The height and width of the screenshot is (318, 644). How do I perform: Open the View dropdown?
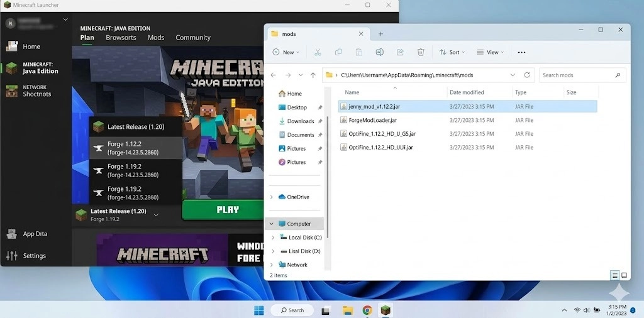click(491, 52)
